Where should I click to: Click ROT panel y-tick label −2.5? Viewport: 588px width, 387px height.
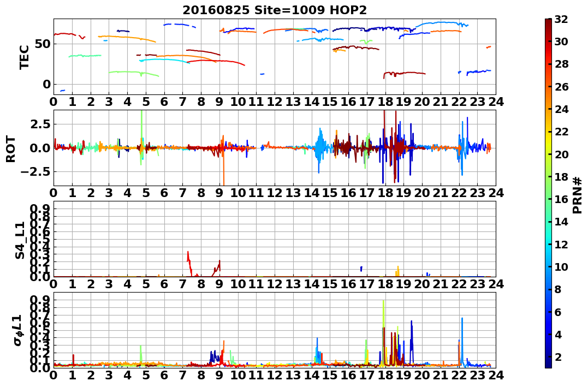click(35, 172)
